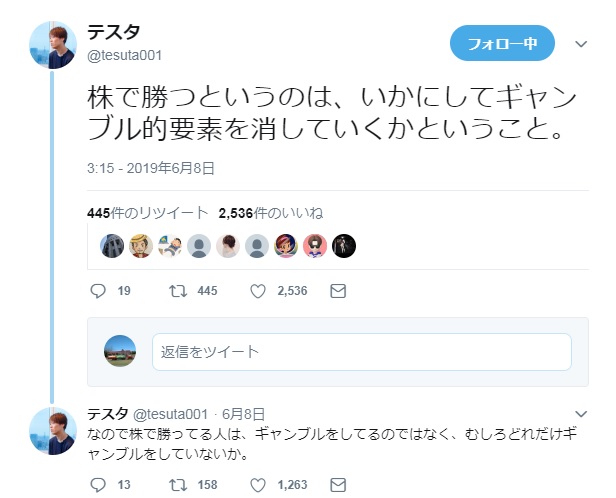Like the follow-up tweet with 1,263 likes

(x=258, y=485)
